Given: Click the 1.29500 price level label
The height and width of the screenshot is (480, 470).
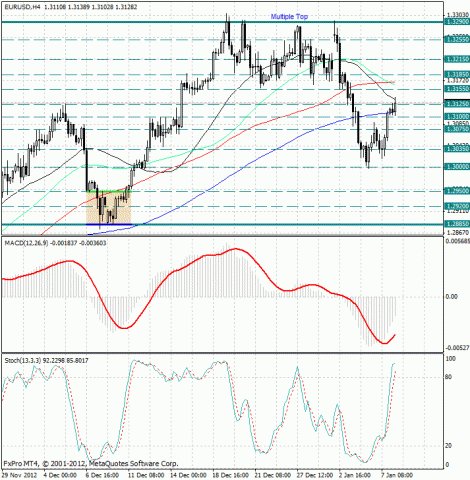Looking at the screenshot, I should (457, 191).
